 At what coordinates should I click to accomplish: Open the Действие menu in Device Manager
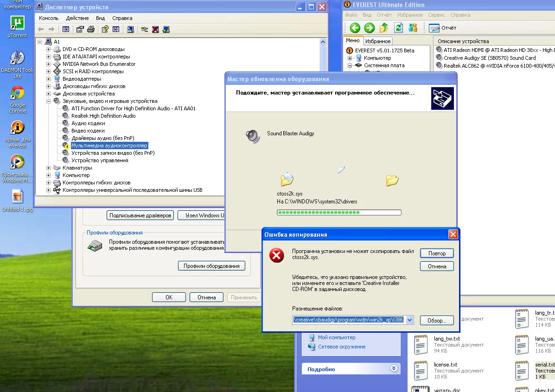coord(77,18)
